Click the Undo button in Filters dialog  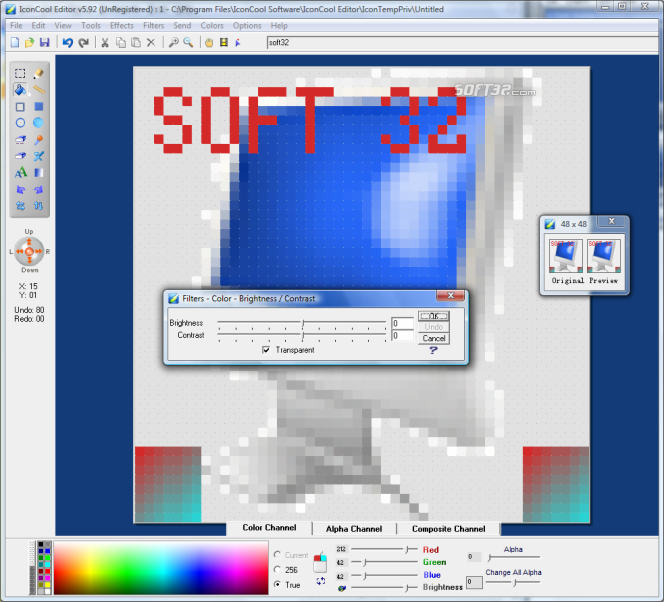(434, 327)
